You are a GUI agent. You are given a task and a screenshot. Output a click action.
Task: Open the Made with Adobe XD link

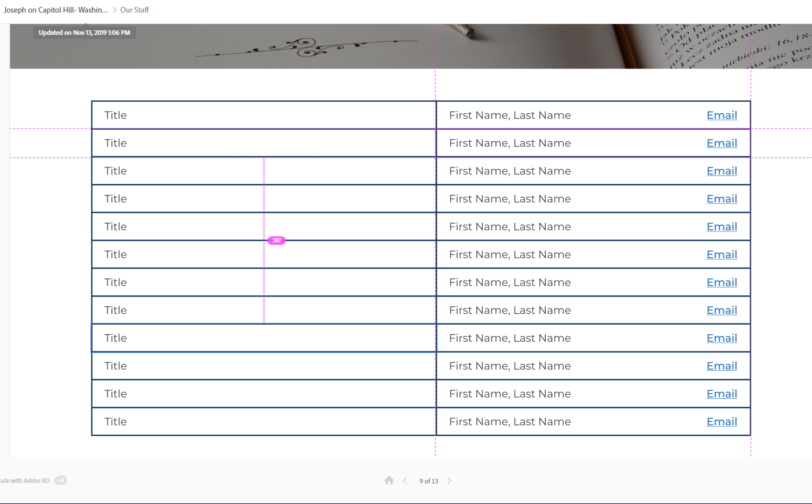[25, 481]
